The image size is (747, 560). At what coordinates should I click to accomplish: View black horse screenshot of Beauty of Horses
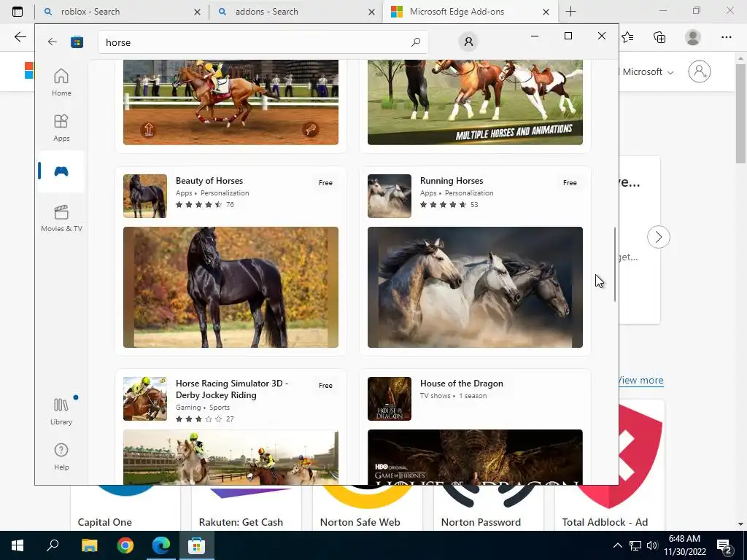tap(231, 287)
